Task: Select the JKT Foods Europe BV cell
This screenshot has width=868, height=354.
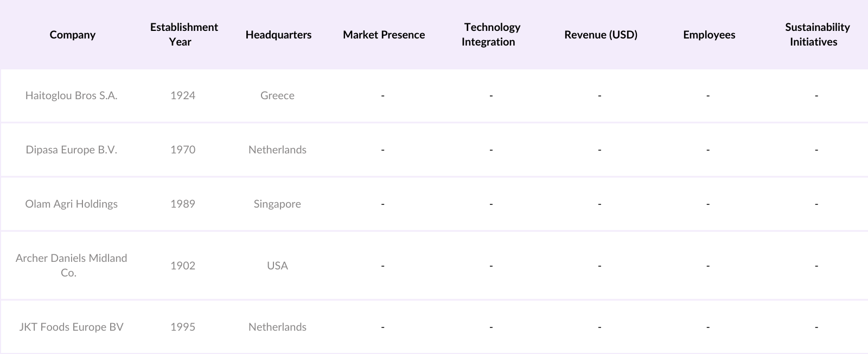Action: click(x=71, y=327)
